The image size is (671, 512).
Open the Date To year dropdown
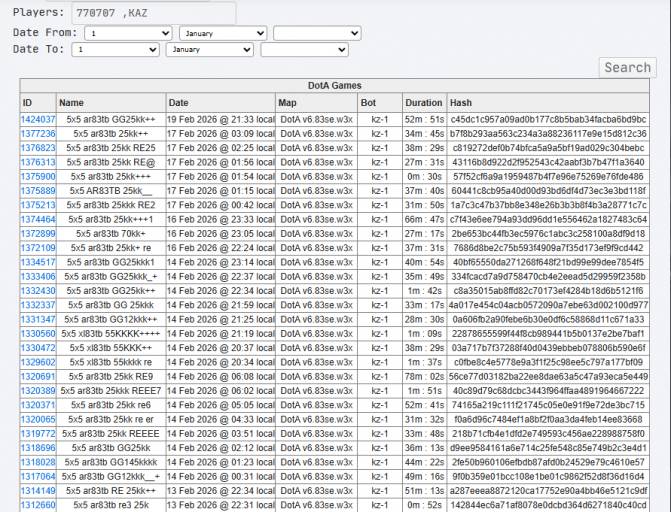coord(304,50)
